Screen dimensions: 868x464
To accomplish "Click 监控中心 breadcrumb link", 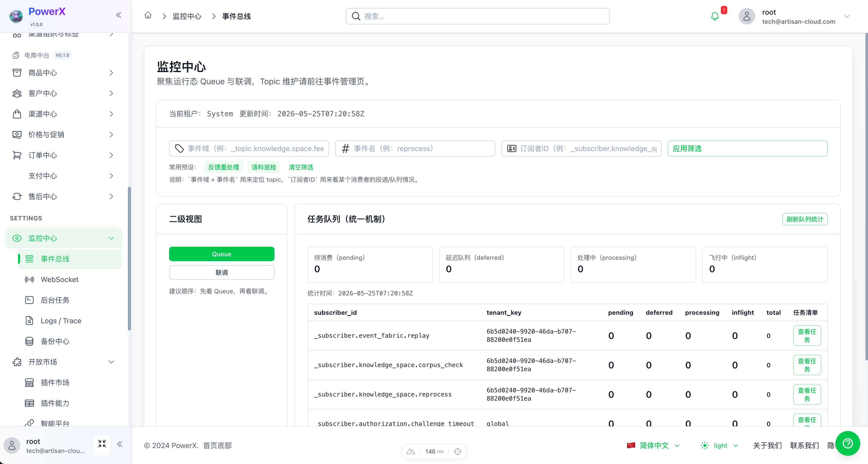I will [x=187, y=16].
